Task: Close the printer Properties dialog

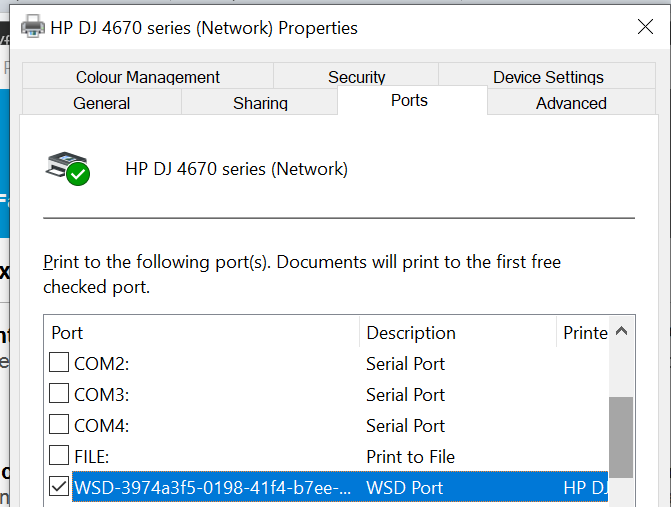Action: pos(645,27)
